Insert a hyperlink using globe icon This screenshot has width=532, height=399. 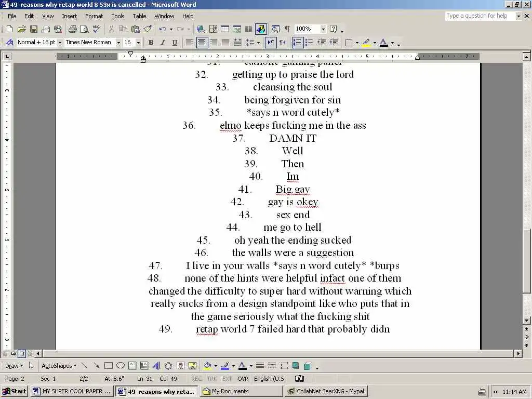pos(201,29)
